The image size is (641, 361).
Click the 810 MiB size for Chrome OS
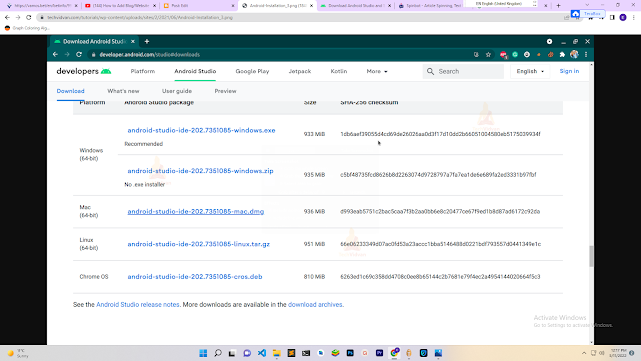pyautogui.click(x=314, y=277)
